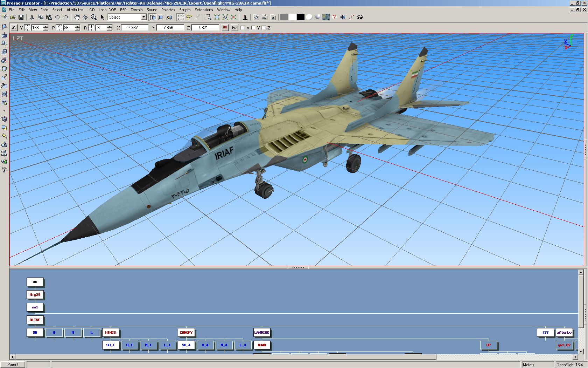Click the lightning bolt tool in sidebar
The height and width of the screenshot is (368, 588).
(4, 136)
